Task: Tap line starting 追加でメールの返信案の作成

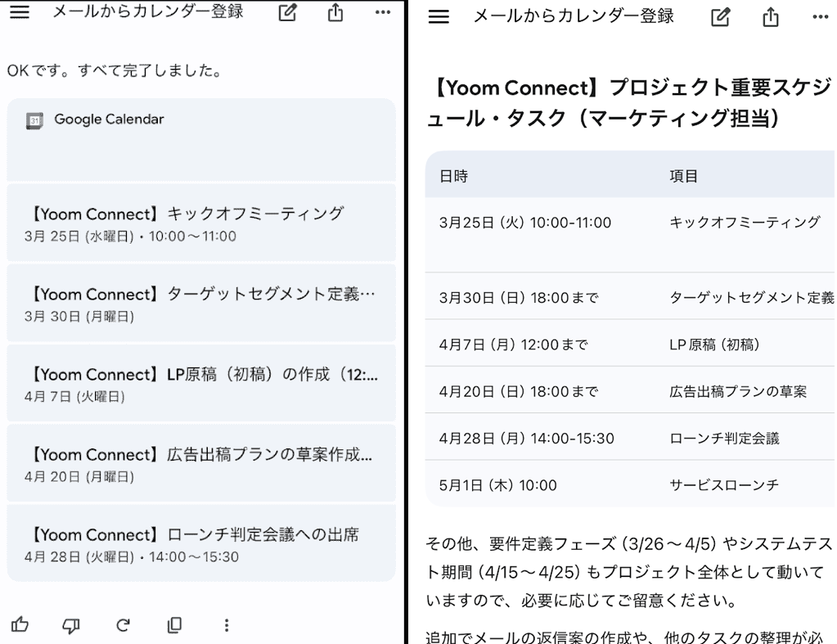Action: [624, 637]
